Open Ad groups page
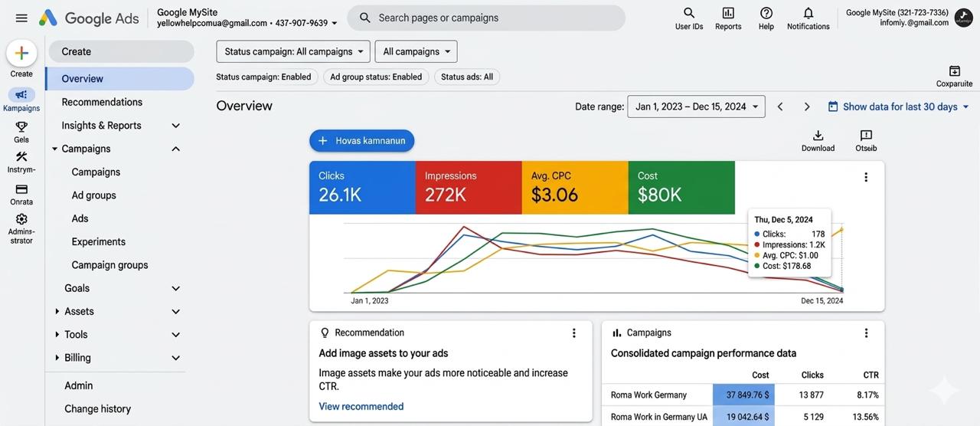This screenshot has width=980, height=426. pos(94,195)
